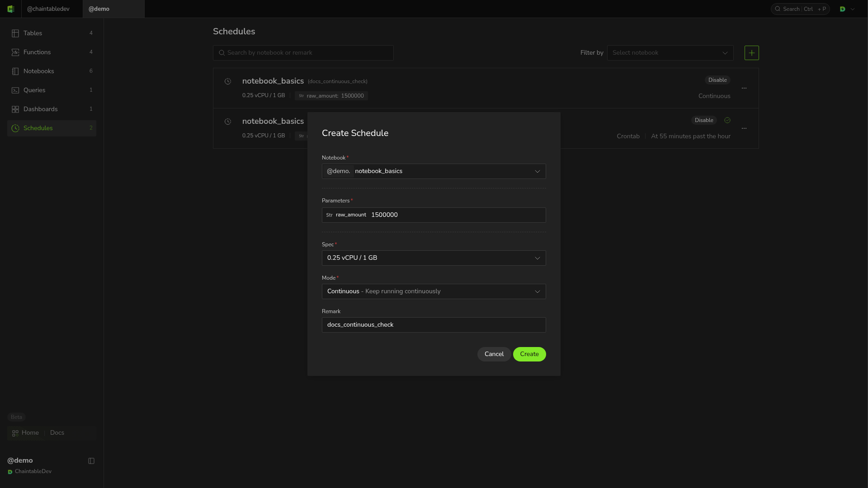The width and height of the screenshot is (868, 488).
Task: Open more options for the Continuous schedule
Action: (744, 88)
